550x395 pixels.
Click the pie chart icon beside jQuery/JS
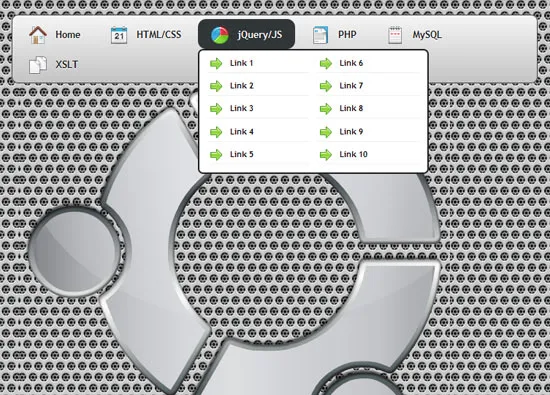pyautogui.click(x=220, y=35)
